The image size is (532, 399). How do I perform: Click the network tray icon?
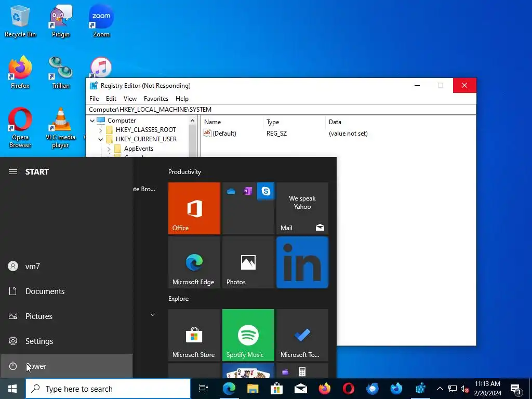click(453, 389)
